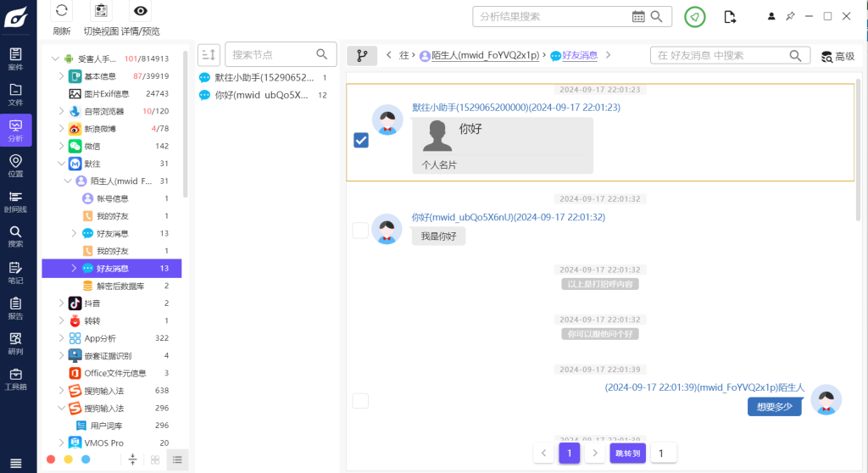
Task: Select the 图片Exif信息 tree item
Action: tap(112, 93)
